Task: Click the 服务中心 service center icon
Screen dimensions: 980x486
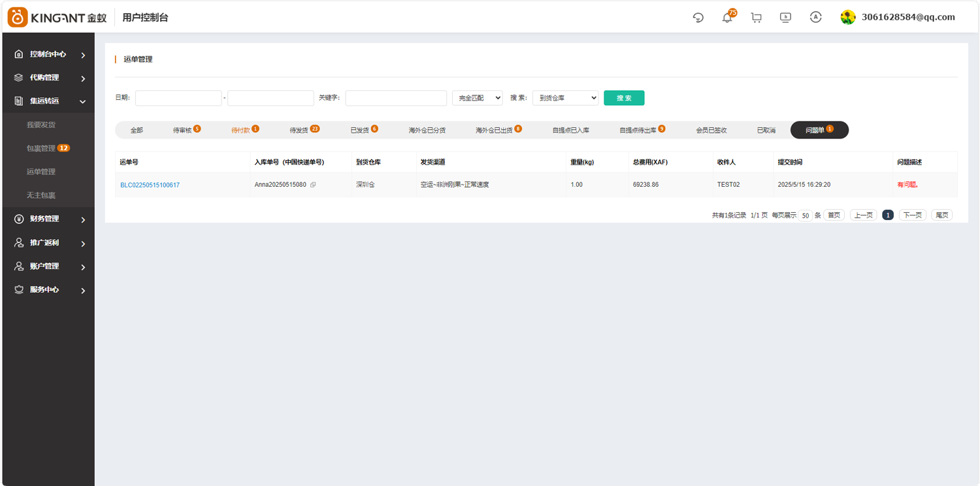Action: point(18,290)
